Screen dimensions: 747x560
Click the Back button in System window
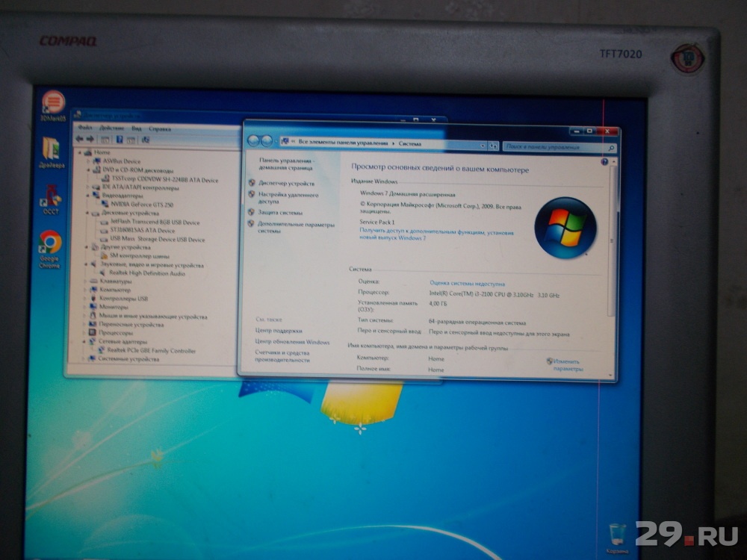pyautogui.click(x=253, y=140)
